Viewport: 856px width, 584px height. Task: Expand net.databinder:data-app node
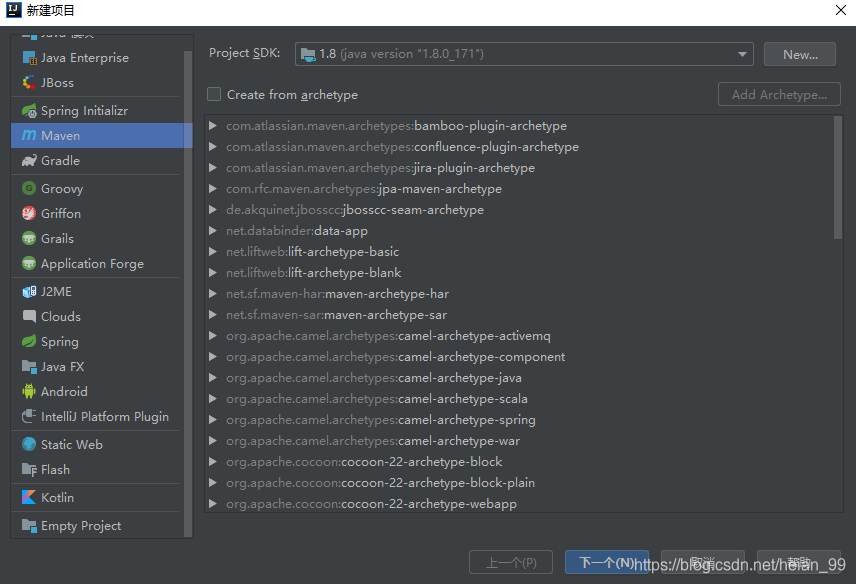point(213,231)
